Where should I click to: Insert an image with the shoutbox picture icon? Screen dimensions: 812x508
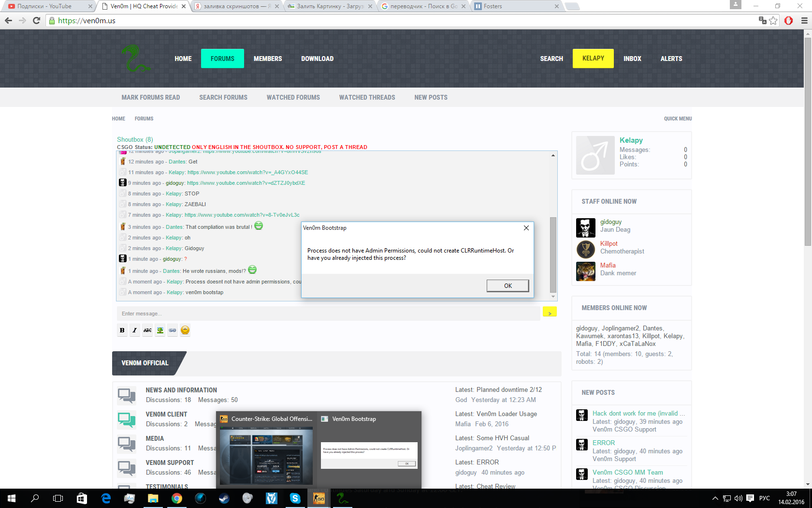(x=160, y=330)
